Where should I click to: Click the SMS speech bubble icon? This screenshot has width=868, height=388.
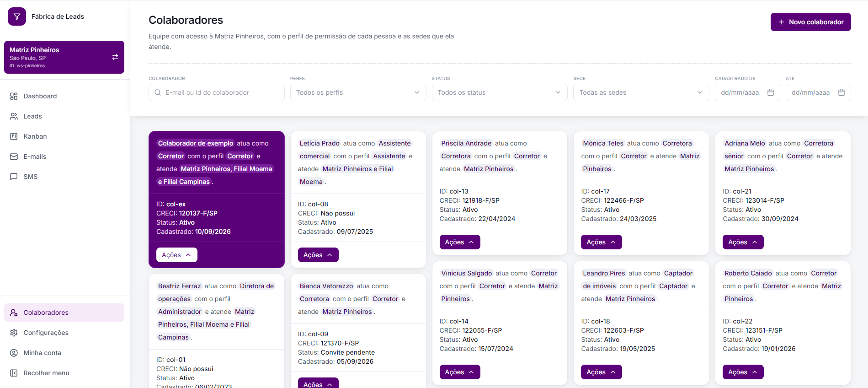14,177
